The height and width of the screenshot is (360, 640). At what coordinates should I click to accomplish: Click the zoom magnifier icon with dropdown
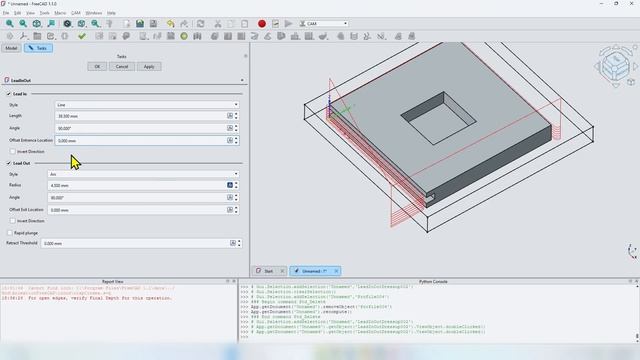click(96, 24)
